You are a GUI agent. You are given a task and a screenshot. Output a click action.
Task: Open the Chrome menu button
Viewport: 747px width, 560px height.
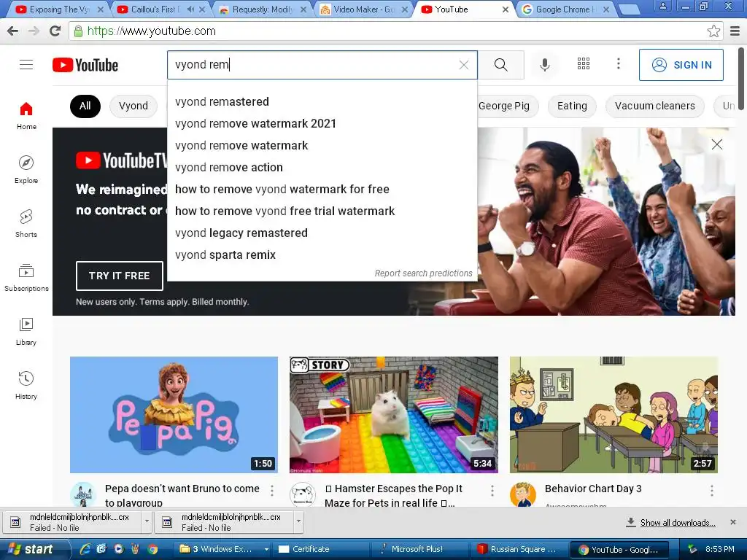735,31
